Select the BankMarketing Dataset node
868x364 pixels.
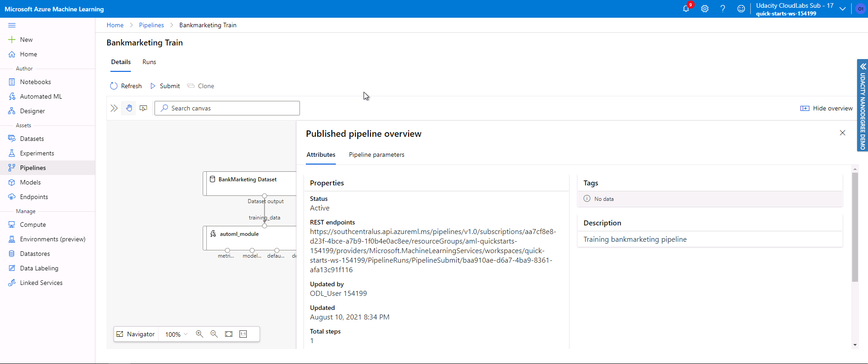coord(249,184)
